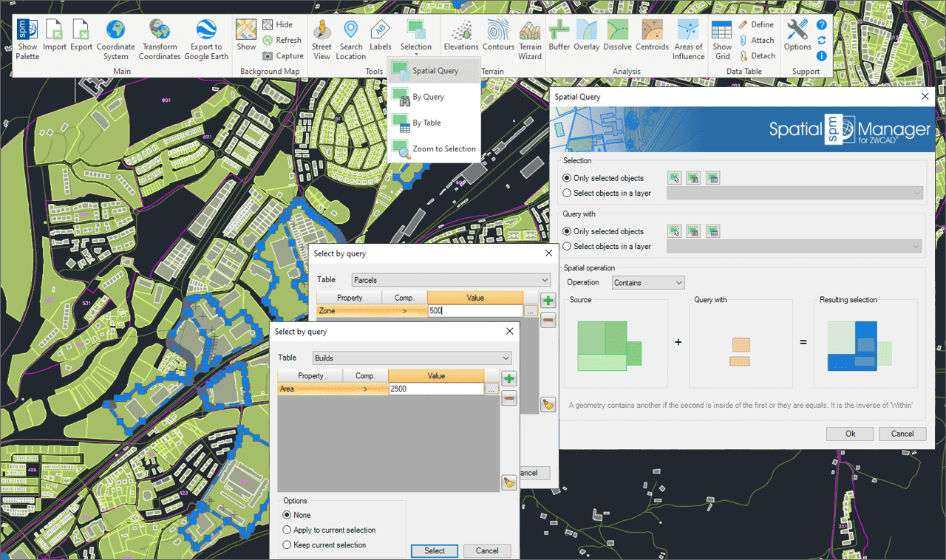
Task: Click the Dissolve tool
Action: pos(617,36)
